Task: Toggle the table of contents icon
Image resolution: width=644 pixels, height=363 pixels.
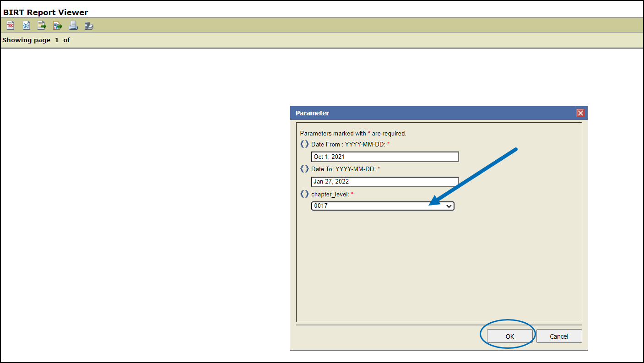Action: 11,25
